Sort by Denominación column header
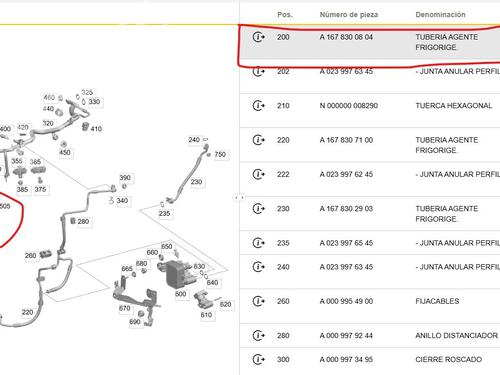 coord(440,15)
